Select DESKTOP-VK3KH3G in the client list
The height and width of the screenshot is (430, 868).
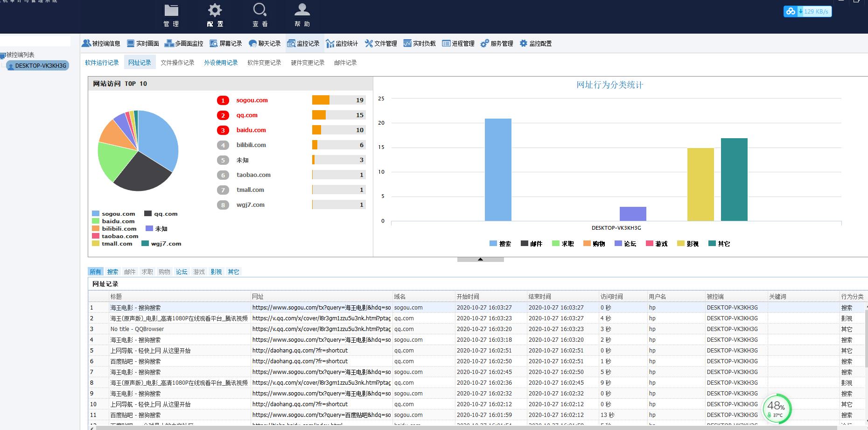point(40,66)
